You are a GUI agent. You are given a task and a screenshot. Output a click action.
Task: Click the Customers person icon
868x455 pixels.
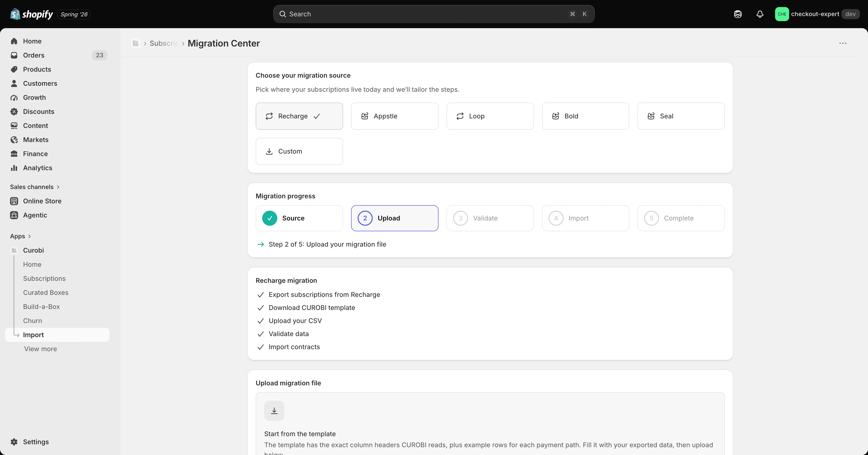tap(14, 83)
